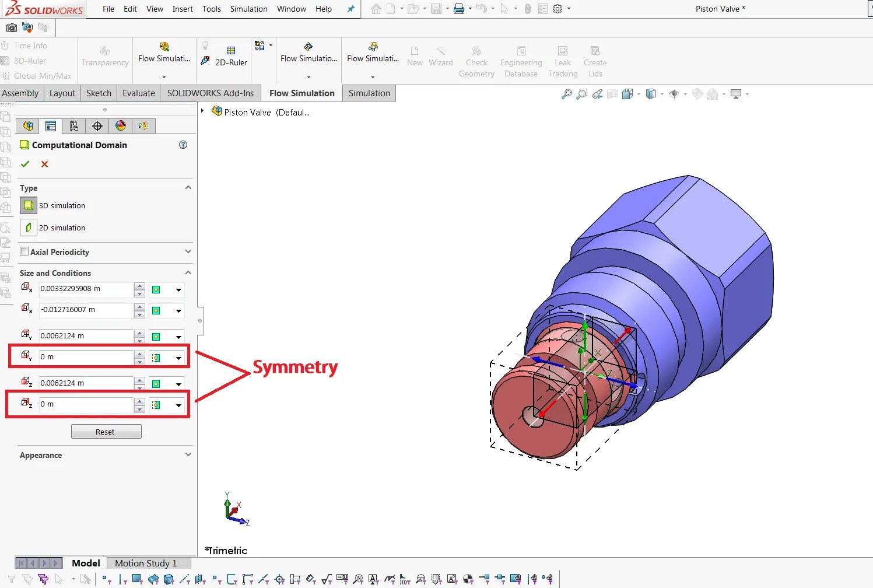Switch to the FeatureManager design tree tab
Screen dimensions: 873x588
click(x=27, y=125)
